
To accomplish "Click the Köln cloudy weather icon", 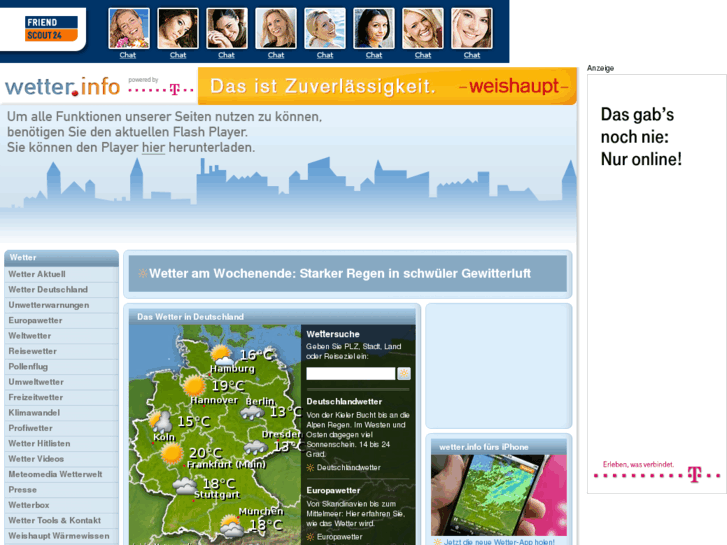I will 160,422.
